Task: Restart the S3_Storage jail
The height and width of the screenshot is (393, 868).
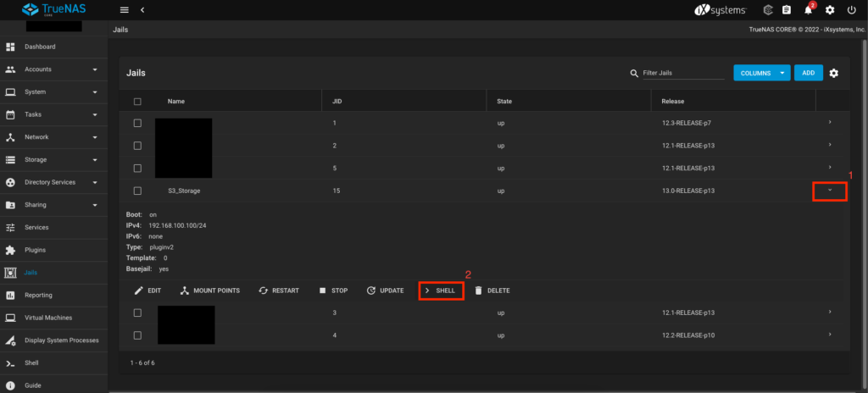Action: (279, 291)
